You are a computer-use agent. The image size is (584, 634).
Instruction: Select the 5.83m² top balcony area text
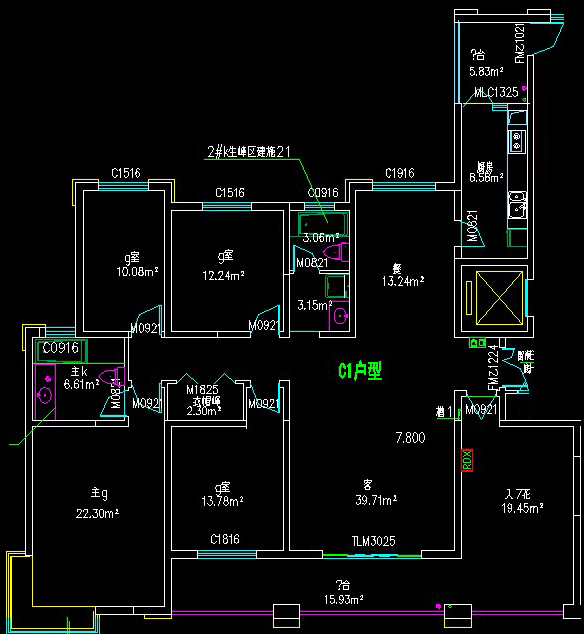click(486, 72)
